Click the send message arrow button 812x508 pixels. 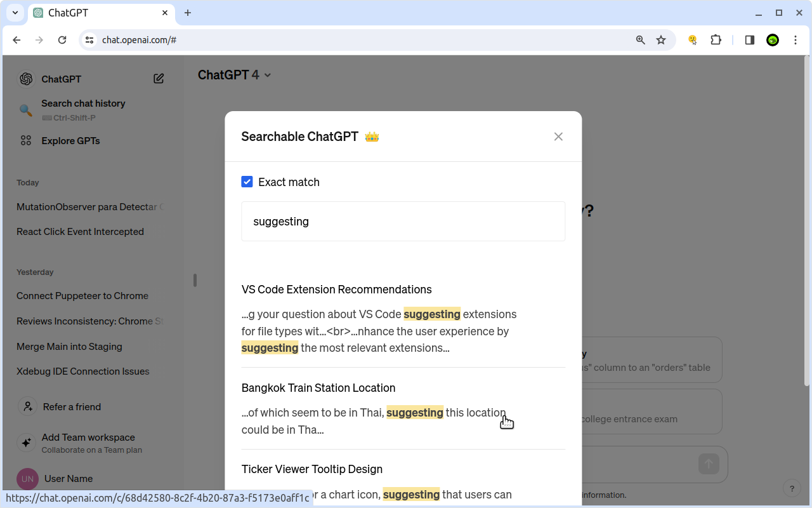tap(709, 464)
